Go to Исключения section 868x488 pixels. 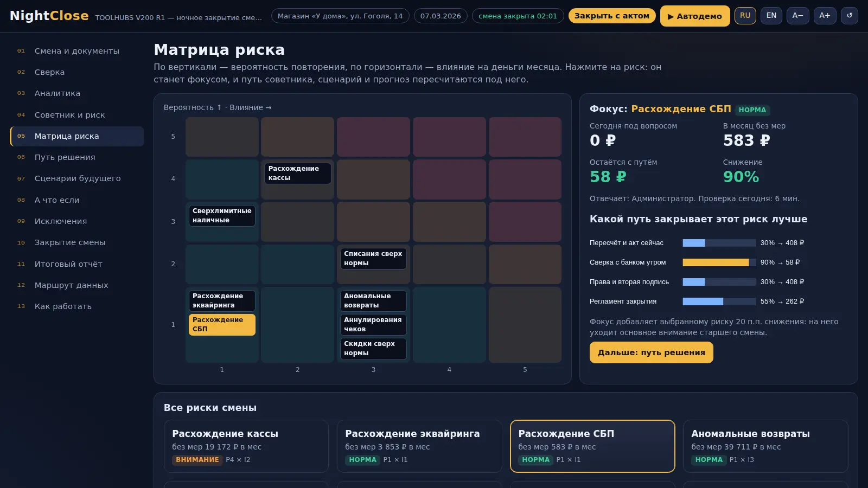(x=77, y=221)
